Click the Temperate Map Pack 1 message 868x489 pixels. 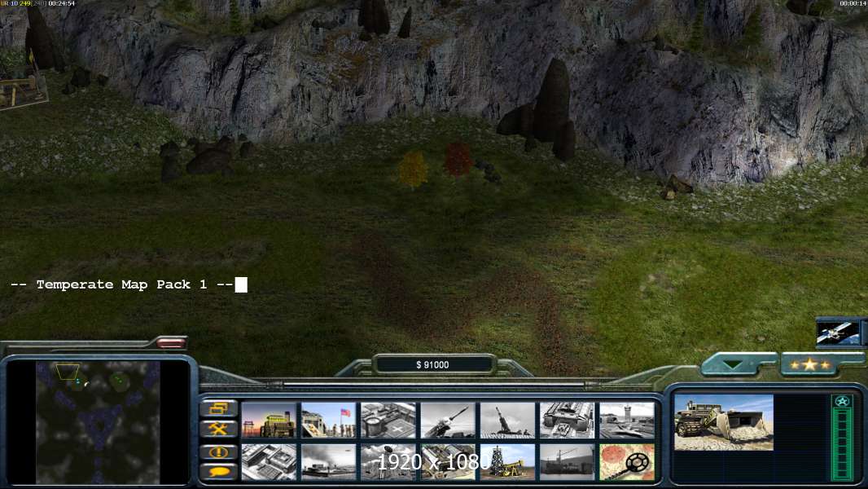pyautogui.click(x=122, y=284)
